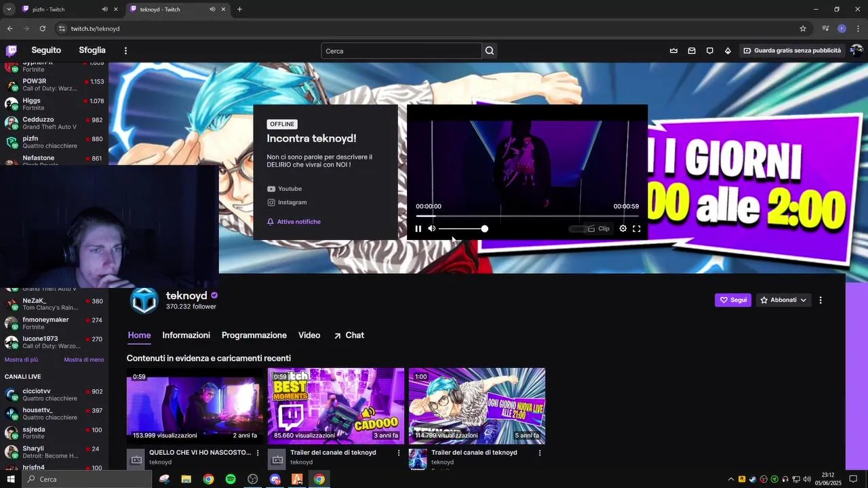Open options for the 5 anni fa trailer

click(x=540, y=453)
